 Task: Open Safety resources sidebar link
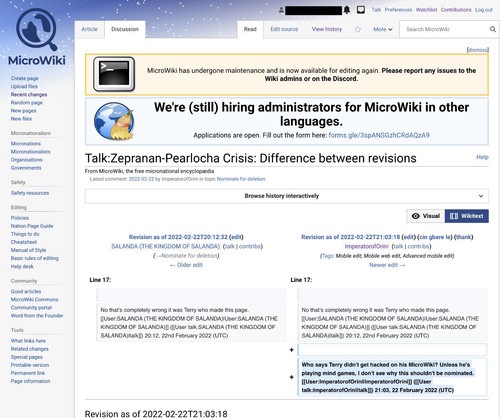tap(30, 193)
